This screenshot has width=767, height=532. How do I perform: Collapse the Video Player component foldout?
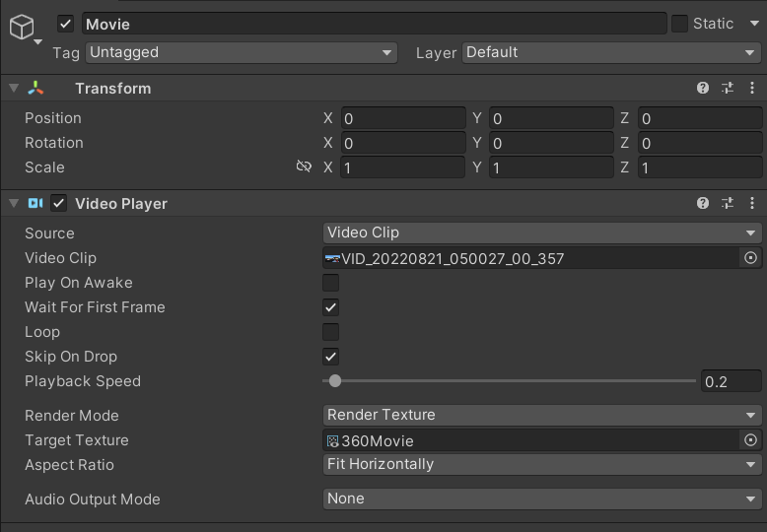click(x=14, y=203)
